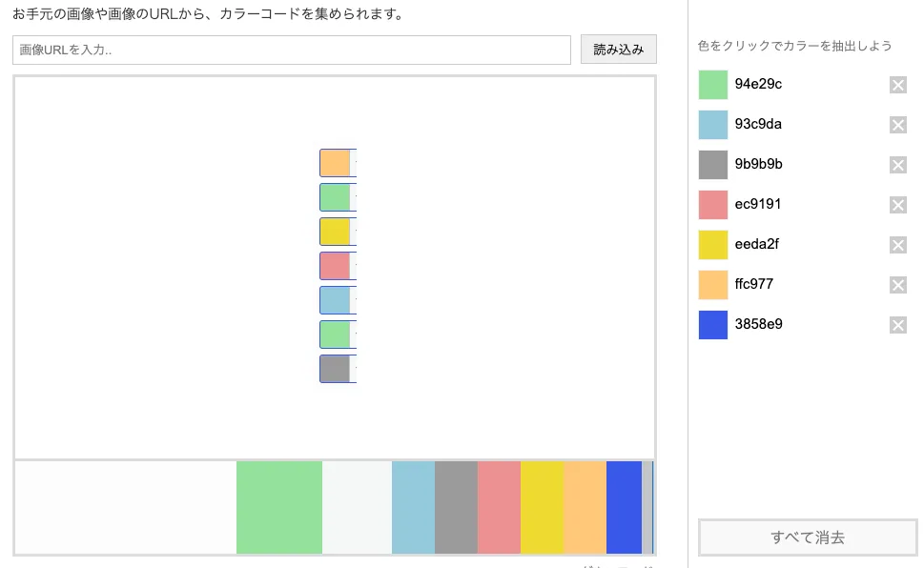Screen dimensions: 924x568
Task: Delete the 3858e9 blue color entry
Action: point(897,325)
